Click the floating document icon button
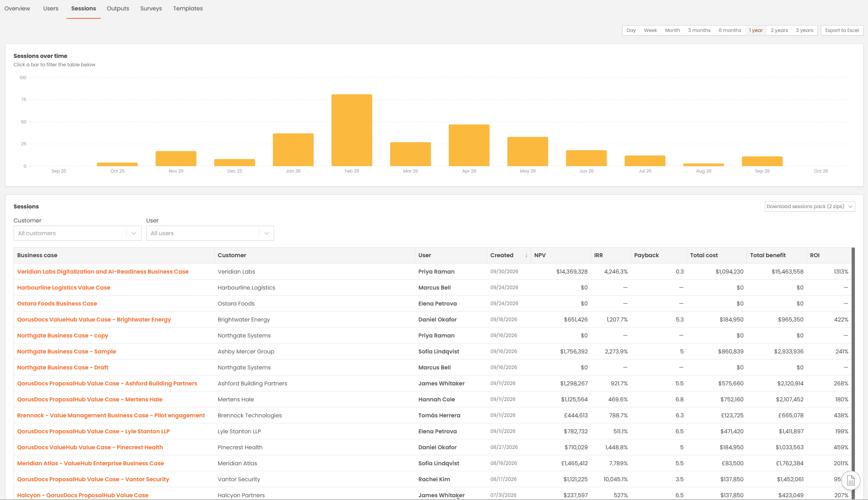This screenshot has width=868, height=500. [x=850, y=480]
